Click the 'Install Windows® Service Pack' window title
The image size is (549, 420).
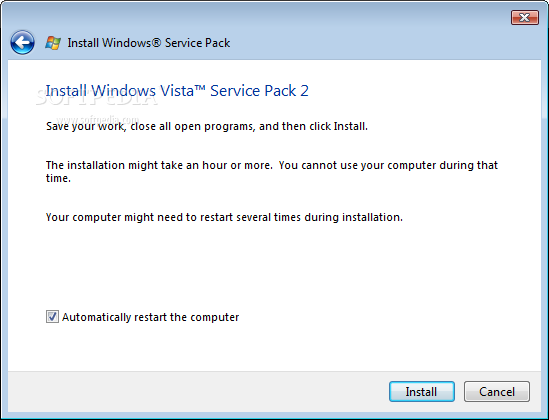(149, 43)
